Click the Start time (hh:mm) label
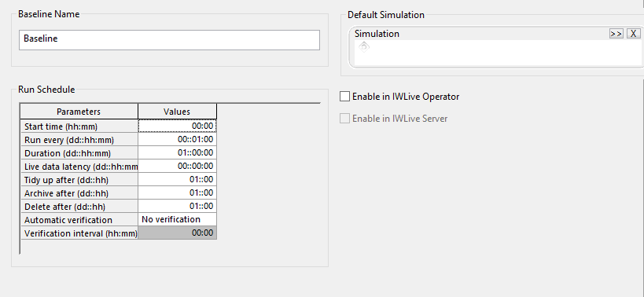The image size is (644, 297). click(x=61, y=126)
